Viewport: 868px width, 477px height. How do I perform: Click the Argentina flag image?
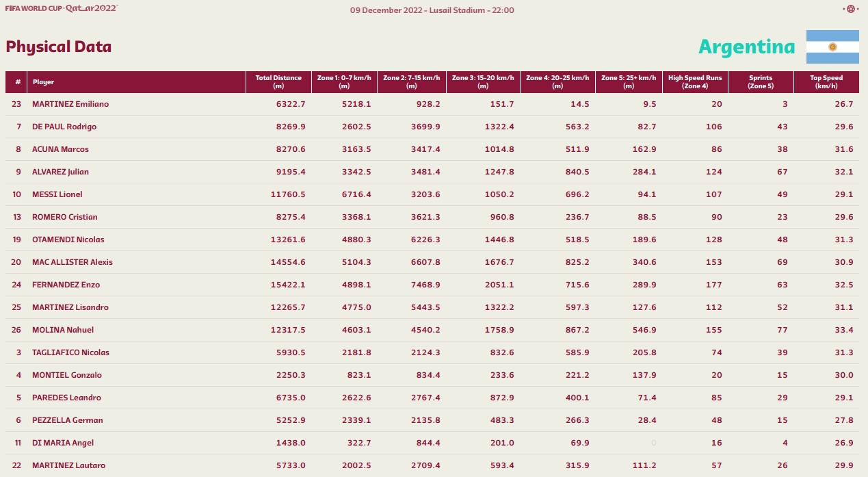[x=832, y=47]
